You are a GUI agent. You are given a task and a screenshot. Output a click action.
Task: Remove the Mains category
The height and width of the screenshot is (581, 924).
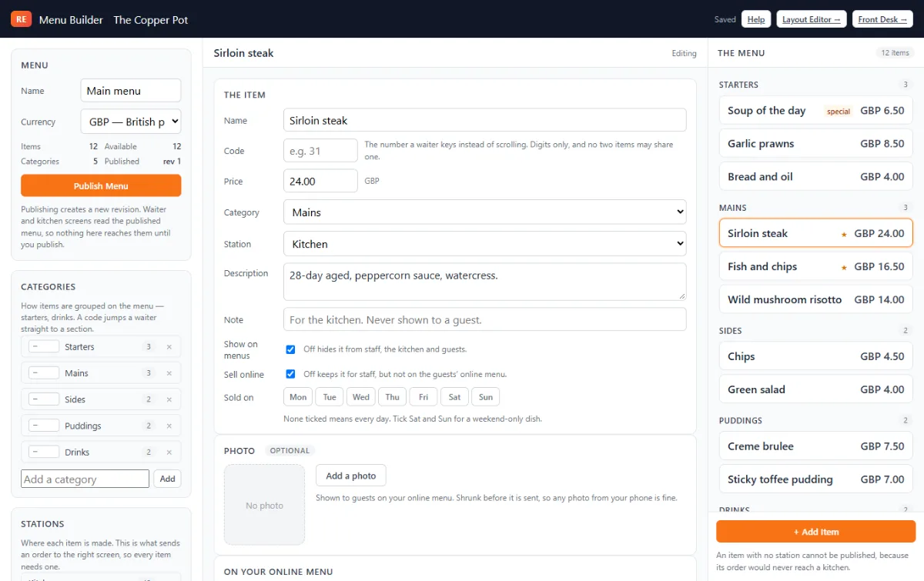tap(169, 373)
